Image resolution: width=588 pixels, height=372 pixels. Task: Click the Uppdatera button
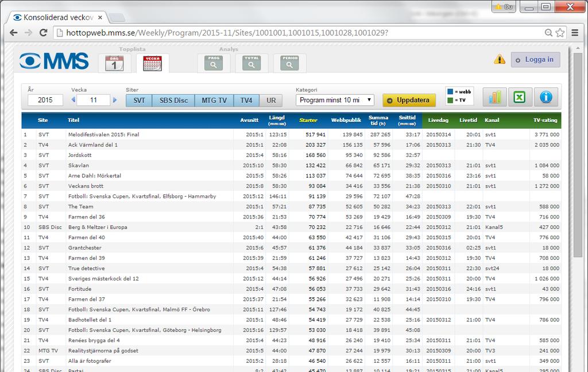409,100
